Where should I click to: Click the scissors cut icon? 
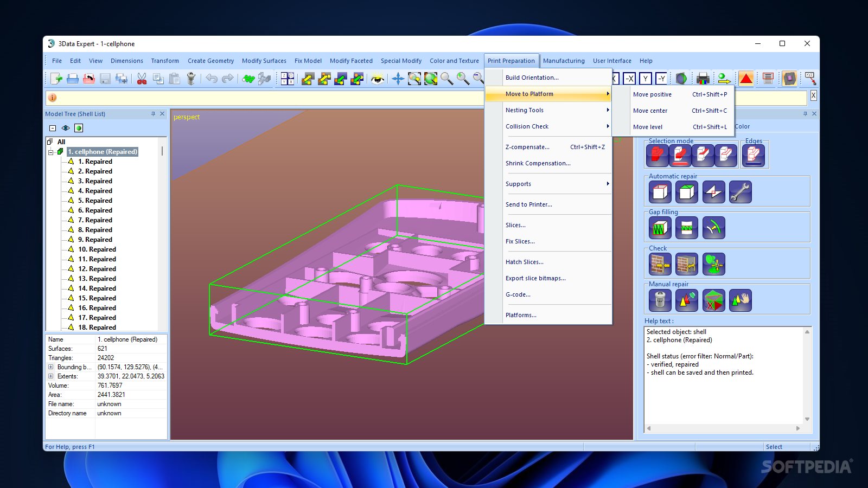coord(142,79)
